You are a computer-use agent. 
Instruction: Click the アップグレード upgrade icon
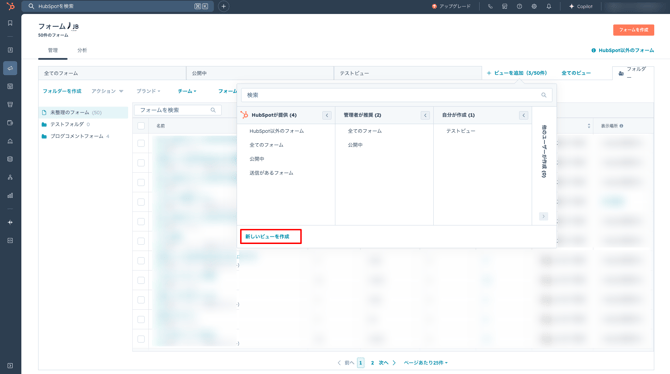point(435,6)
